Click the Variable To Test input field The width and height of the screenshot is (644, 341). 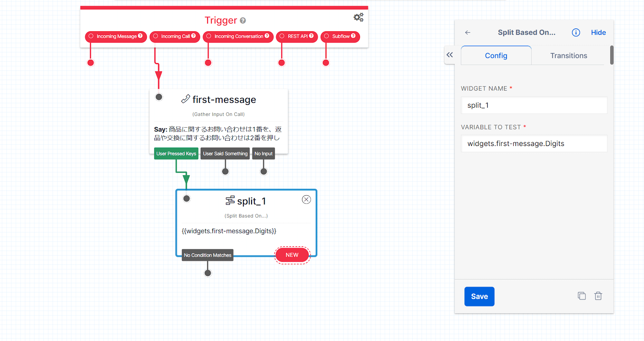pyautogui.click(x=534, y=144)
